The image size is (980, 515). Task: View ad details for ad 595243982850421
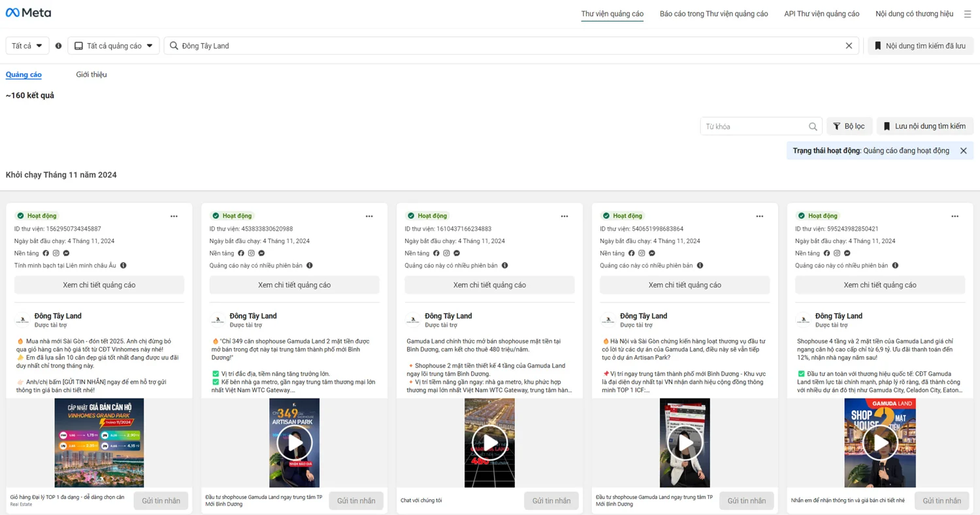pos(880,285)
